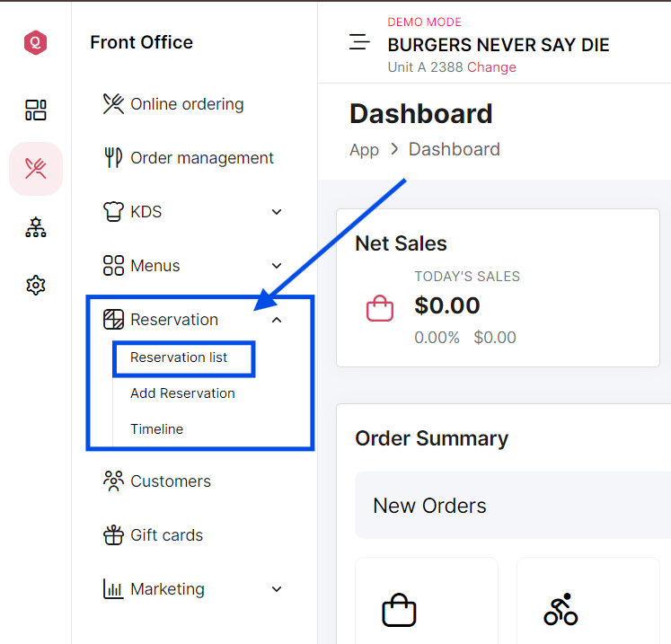Click the DEMO MODE label
671x644 pixels.
click(x=425, y=22)
